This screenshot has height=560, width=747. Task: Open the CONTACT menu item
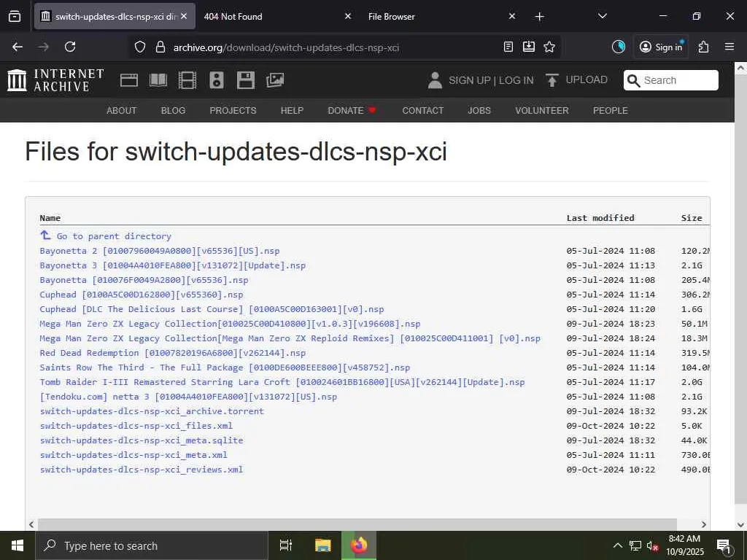[x=422, y=111]
